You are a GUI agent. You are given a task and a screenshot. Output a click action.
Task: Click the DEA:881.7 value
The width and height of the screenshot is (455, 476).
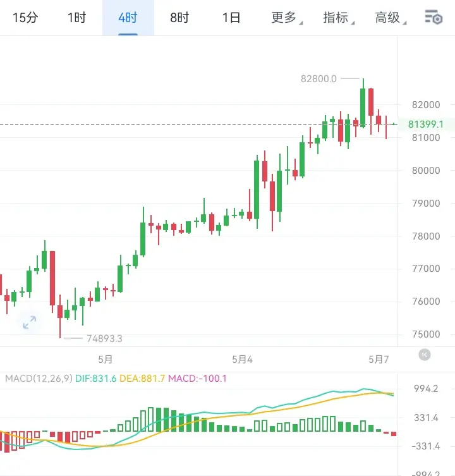[x=142, y=379]
